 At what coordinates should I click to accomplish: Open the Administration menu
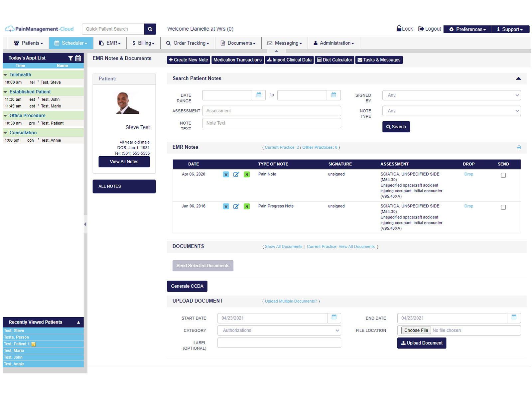334,43
